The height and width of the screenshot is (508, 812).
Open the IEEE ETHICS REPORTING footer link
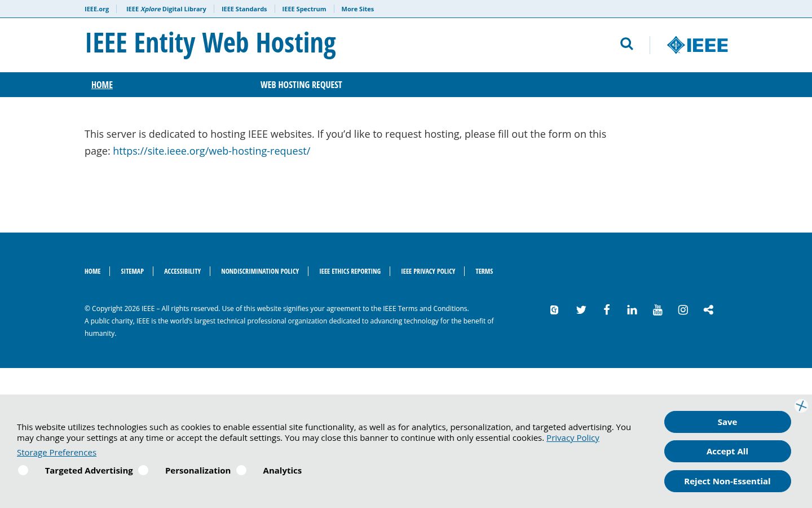coord(350,271)
